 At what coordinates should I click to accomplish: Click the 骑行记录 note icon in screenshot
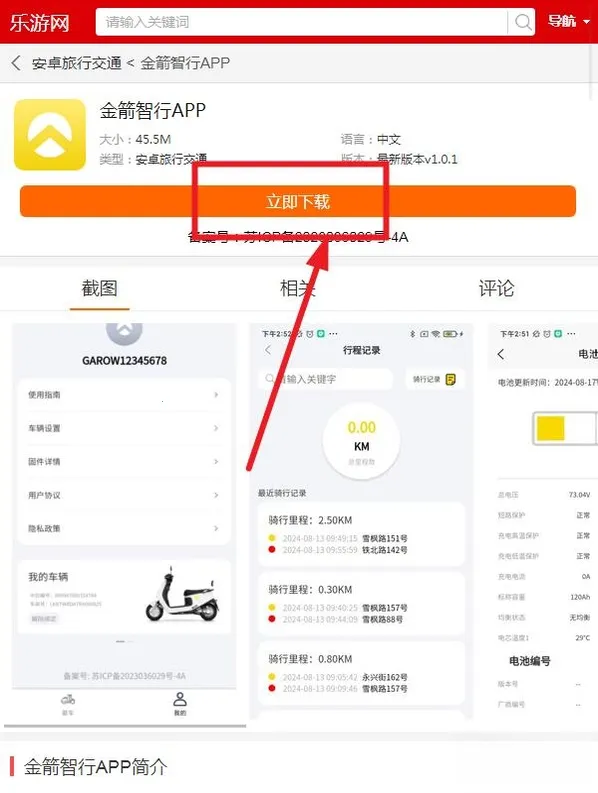click(450, 379)
